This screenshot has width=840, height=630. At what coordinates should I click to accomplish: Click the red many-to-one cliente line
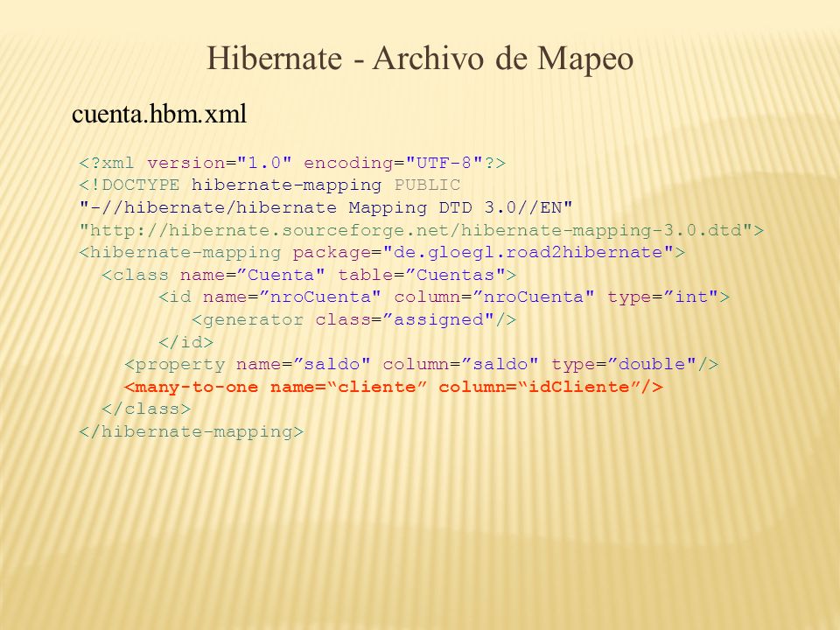(x=393, y=387)
